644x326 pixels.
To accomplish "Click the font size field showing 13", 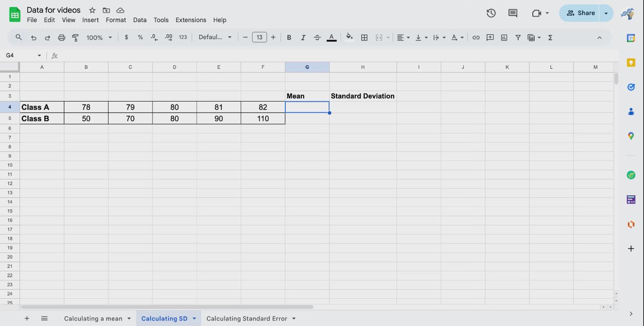I will (x=259, y=37).
